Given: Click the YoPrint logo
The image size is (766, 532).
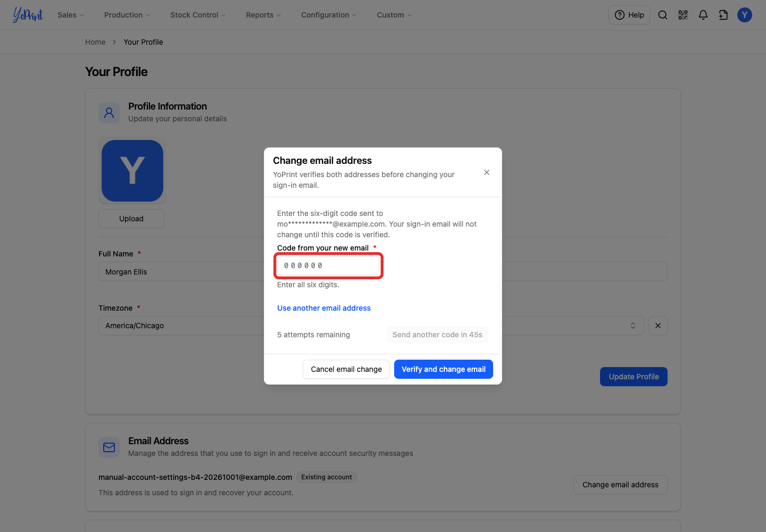Looking at the screenshot, I should [x=28, y=15].
